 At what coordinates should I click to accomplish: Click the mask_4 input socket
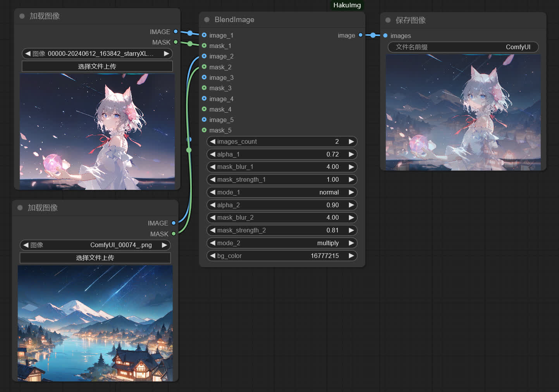click(x=204, y=109)
